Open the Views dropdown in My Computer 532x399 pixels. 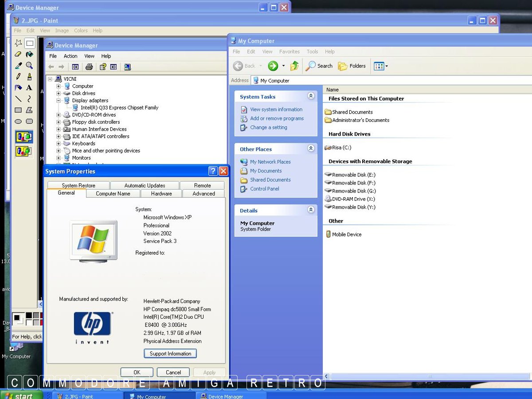point(381,66)
